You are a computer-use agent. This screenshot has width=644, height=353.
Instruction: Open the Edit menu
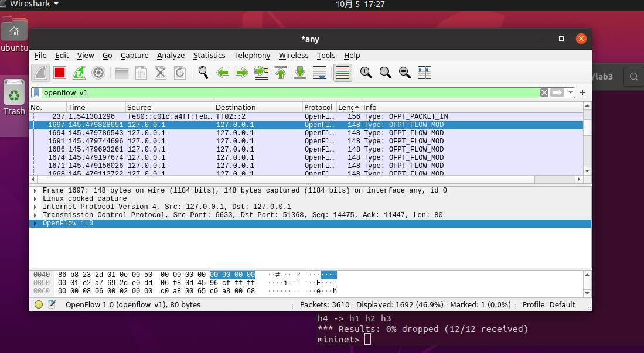(x=62, y=56)
